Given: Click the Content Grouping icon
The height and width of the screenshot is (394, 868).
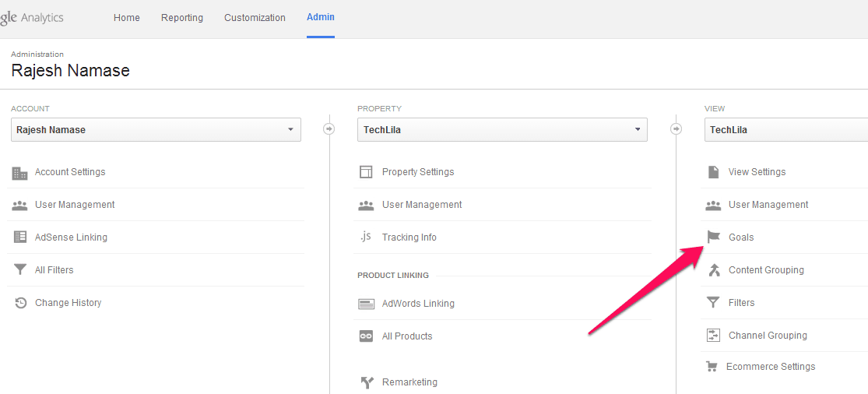Looking at the screenshot, I should pos(714,270).
